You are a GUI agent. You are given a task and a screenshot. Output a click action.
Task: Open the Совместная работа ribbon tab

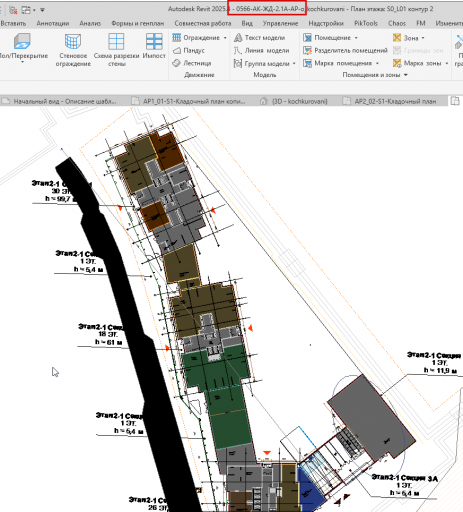point(203,23)
